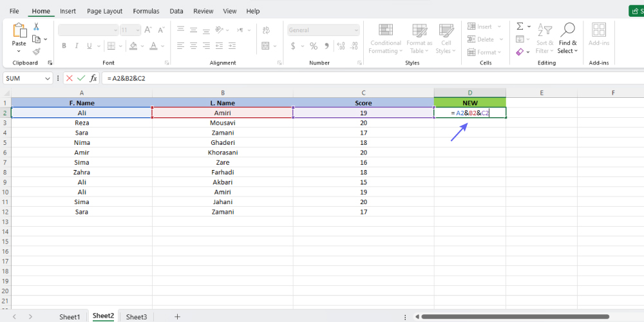644x322 pixels.
Task: Cancel the formula with the red X
Action: point(70,78)
